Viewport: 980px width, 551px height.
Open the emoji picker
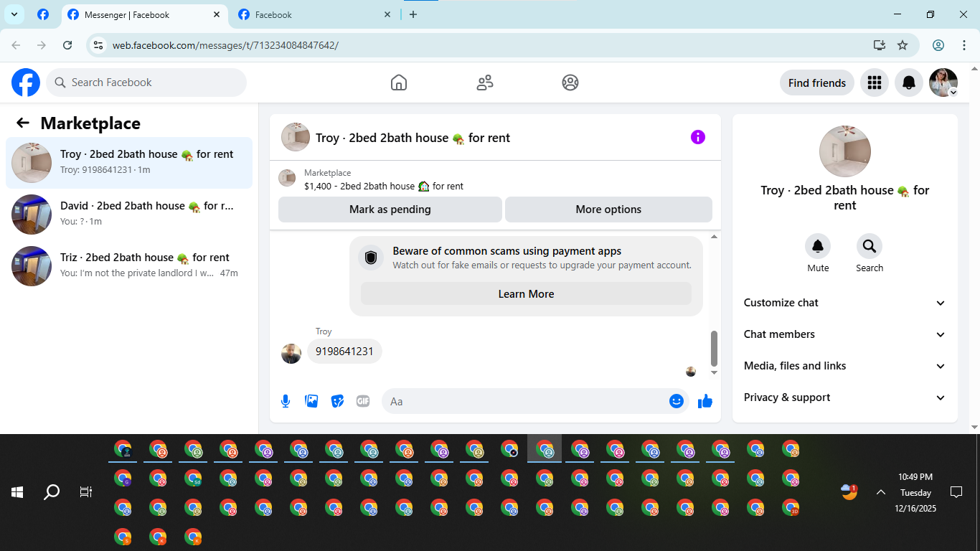[676, 401]
